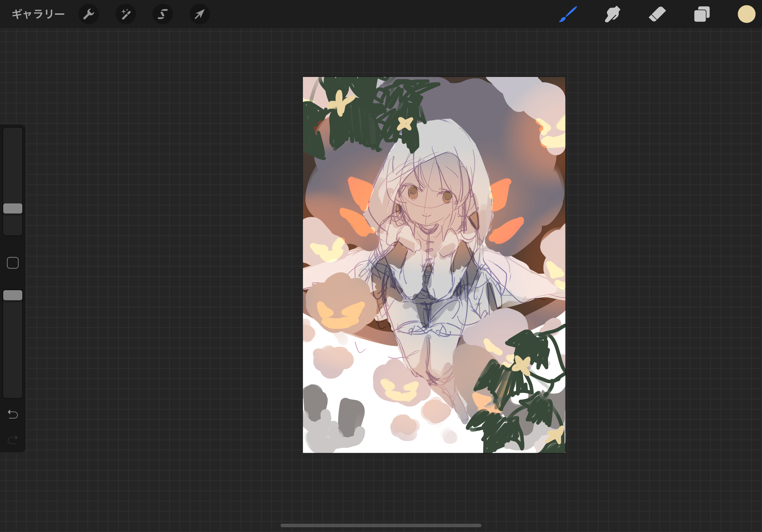The image size is (762, 532).
Task: Click the top of the brush size track
Action: [x=13, y=133]
